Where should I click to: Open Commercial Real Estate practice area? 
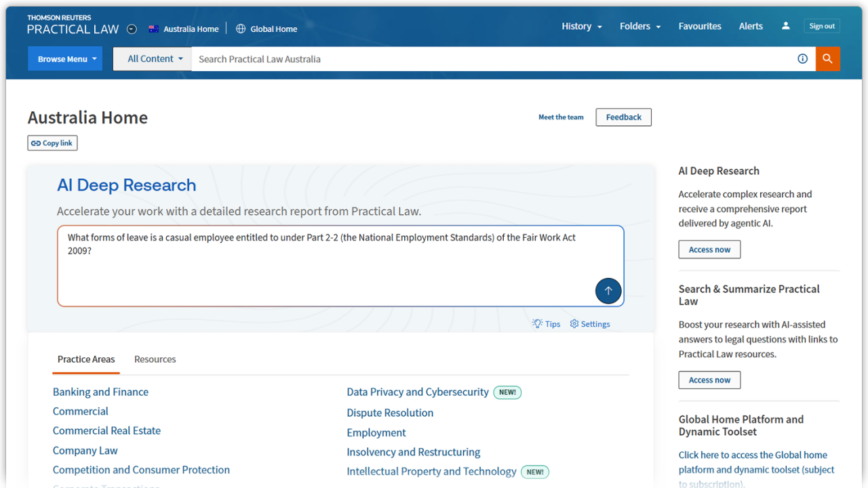(x=106, y=430)
